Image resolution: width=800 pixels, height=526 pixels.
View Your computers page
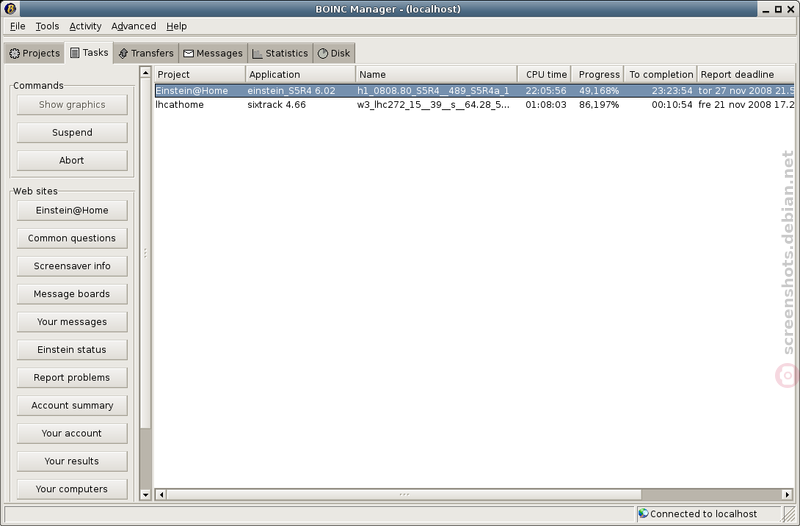click(72, 489)
